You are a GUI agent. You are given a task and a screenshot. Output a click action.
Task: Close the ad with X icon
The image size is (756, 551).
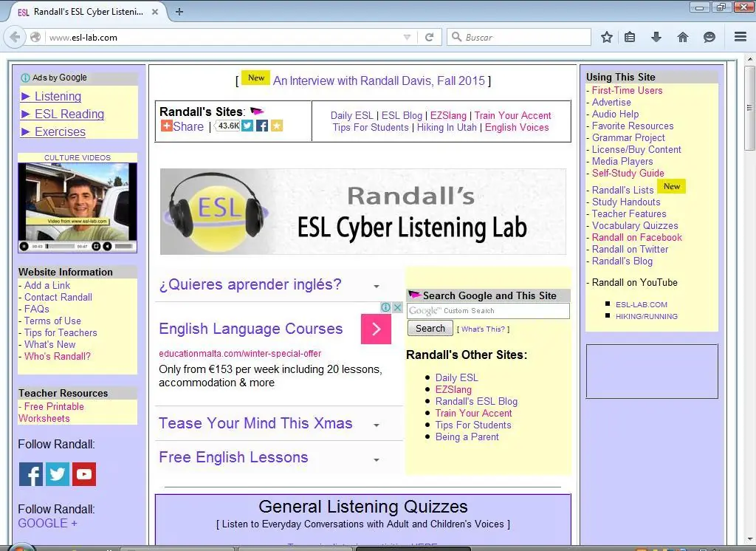click(397, 307)
